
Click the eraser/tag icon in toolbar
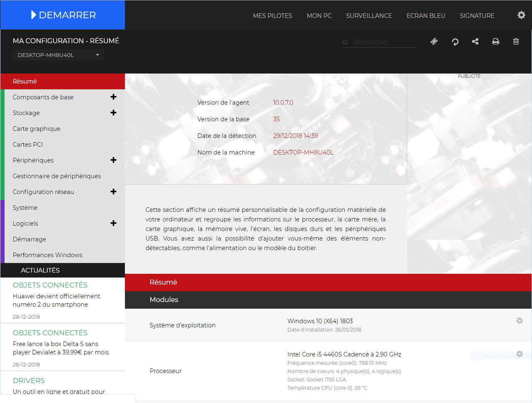434,41
